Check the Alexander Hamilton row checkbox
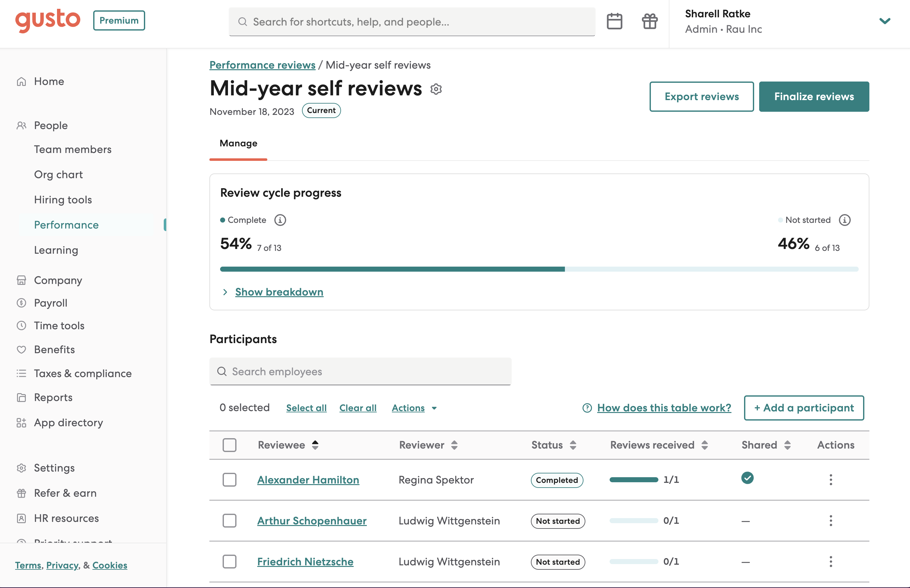 pos(230,480)
